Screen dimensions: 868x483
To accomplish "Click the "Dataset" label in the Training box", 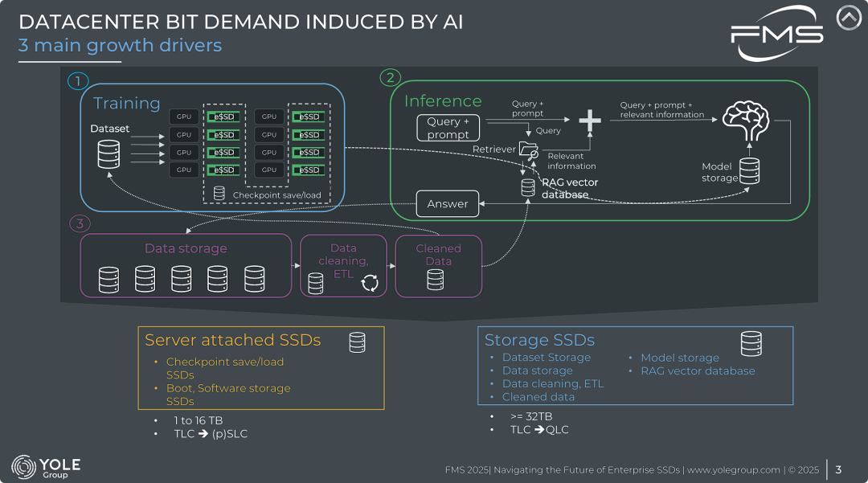I will (109, 129).
